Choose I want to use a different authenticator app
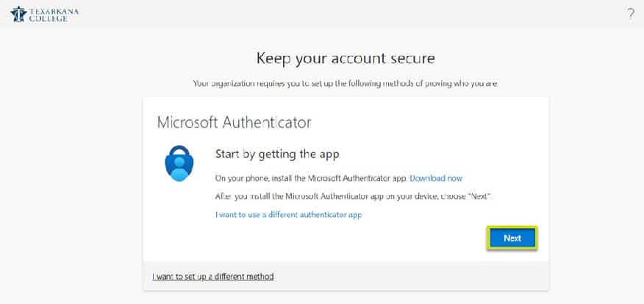644x304 pixels. click(x=288, y=215)
